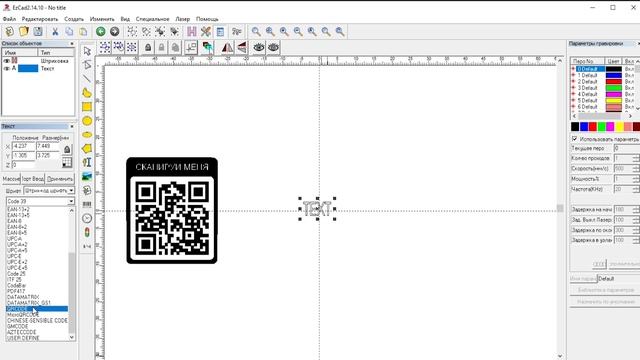Viewport: 640px width, 360px height.
Task: Click the Save floppy disk icon
Action: pos(38,31)
